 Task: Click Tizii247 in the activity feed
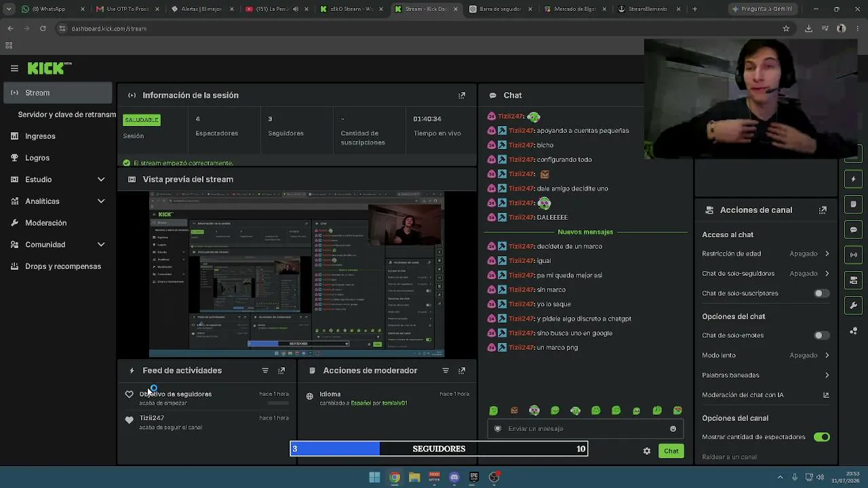152,418
